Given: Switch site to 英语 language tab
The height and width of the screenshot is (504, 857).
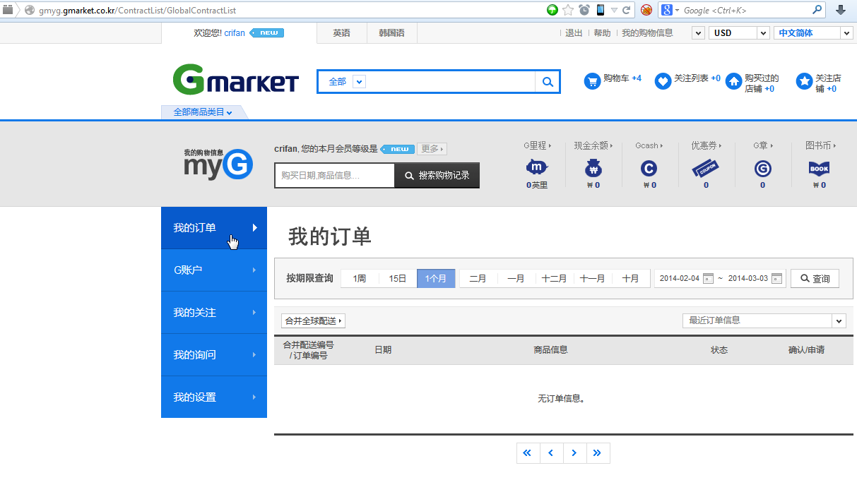Looking at the screenshot, I should coord(342,33).
